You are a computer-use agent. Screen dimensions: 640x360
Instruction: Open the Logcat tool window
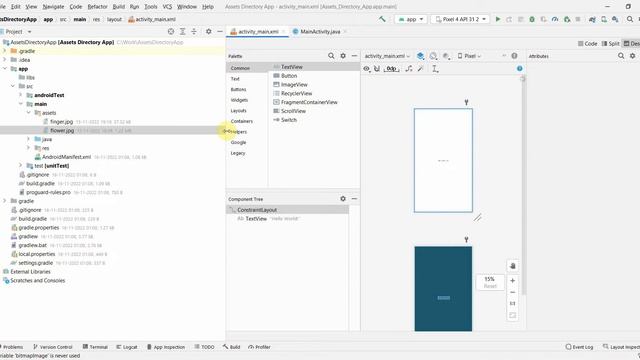click(127, 347)
